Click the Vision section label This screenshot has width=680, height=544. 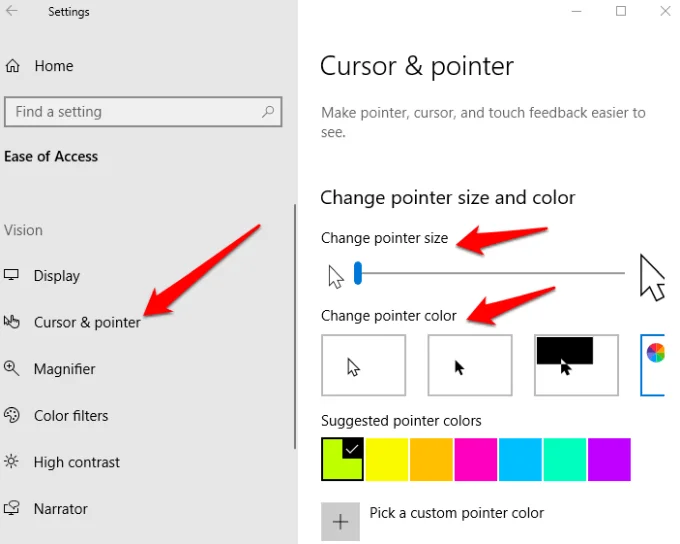point(23,230)
